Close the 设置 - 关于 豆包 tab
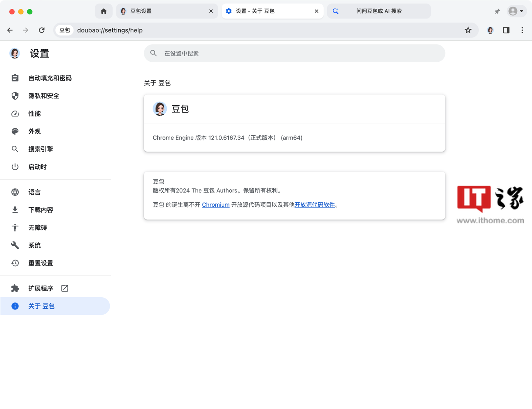The image size is (532, 409). [317, 11]
